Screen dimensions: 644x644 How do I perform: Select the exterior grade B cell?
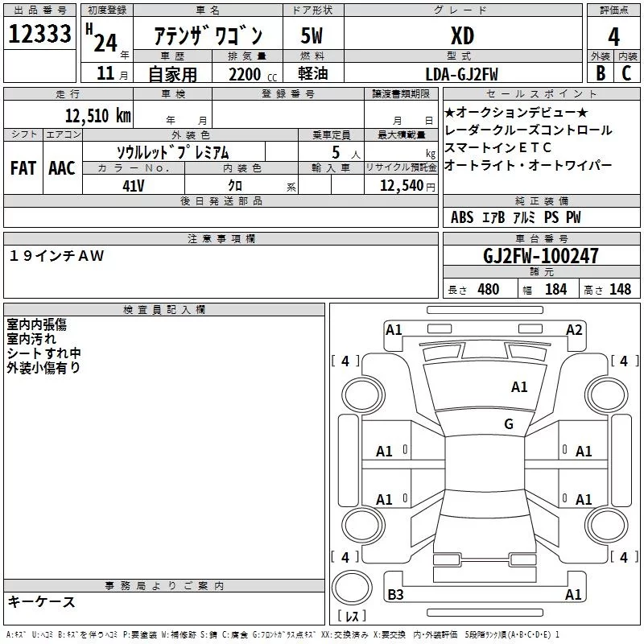pyautogui.click(x=601, y=73)
